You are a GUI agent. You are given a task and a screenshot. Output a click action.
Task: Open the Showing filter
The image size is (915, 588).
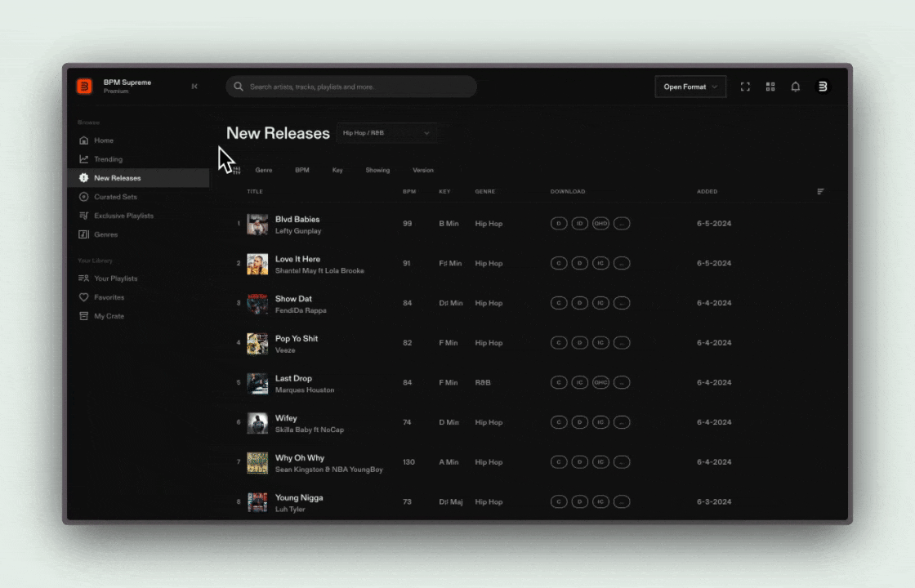click(x=377, y=171)
